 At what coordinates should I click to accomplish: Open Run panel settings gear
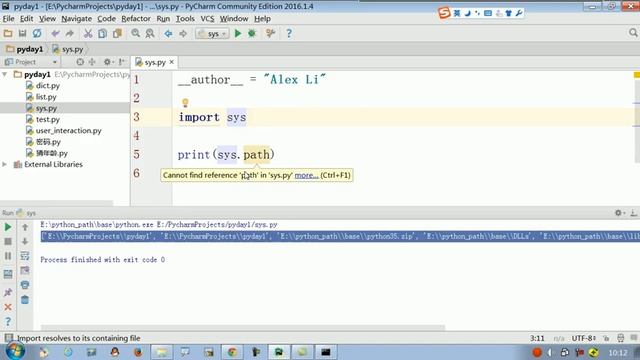pos(619,213)
